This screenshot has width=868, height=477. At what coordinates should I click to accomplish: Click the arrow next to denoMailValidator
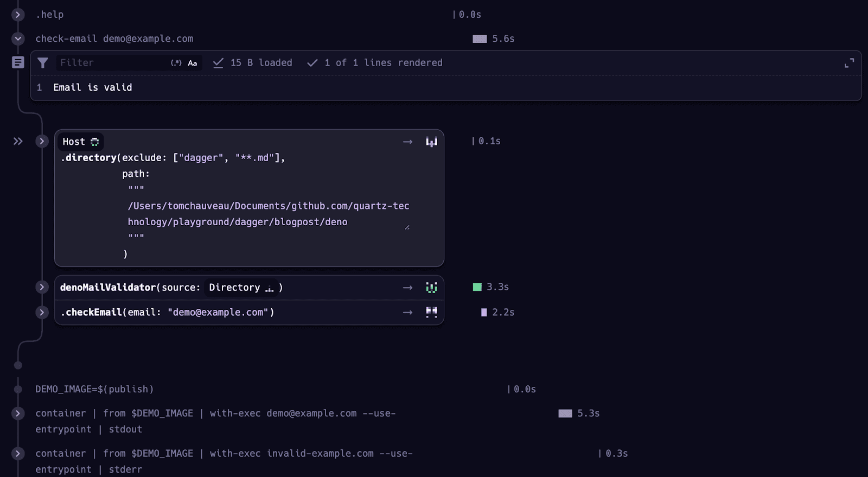click(407, 288)
